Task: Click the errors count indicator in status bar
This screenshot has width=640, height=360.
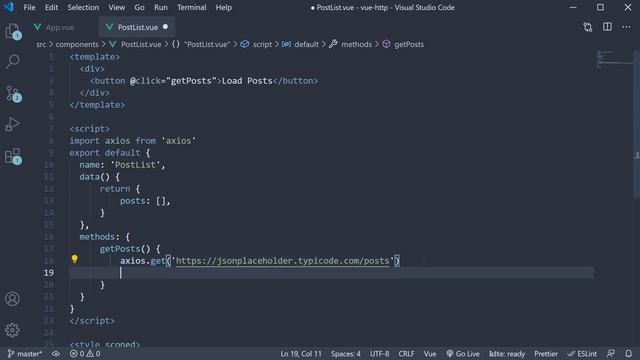Action: (77, 354)
